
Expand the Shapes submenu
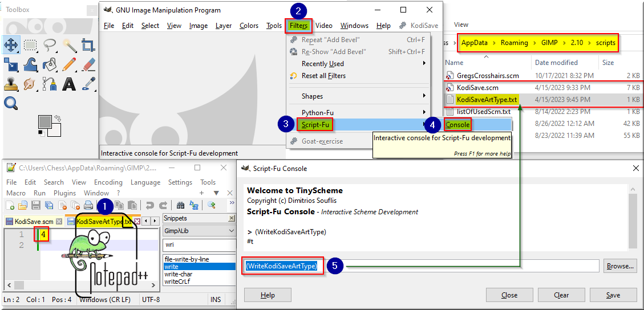click(358, 96)
